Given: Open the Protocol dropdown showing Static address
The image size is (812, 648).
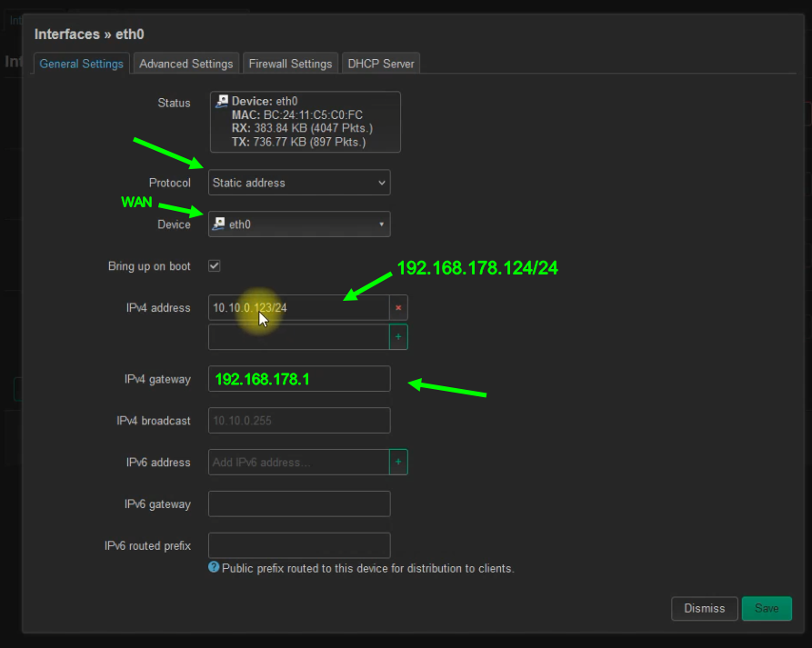Looking at the screenshot, I should point(299,183).
